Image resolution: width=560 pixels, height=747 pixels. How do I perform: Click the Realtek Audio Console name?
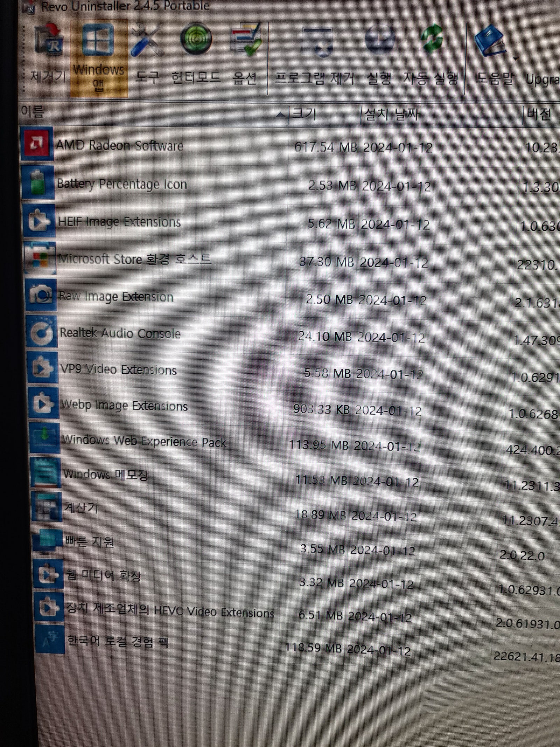120,333
